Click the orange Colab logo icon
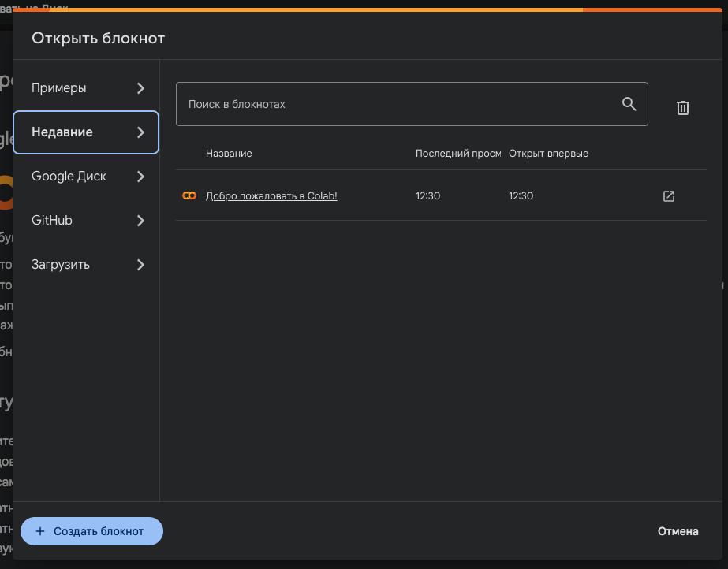This screenshot has height=569, width=728. (189, 196)
